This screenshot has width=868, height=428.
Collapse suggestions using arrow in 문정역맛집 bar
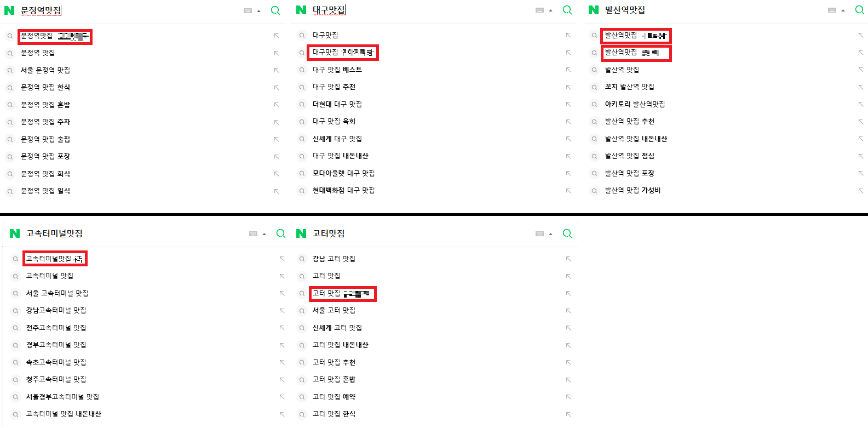[259, 11]
